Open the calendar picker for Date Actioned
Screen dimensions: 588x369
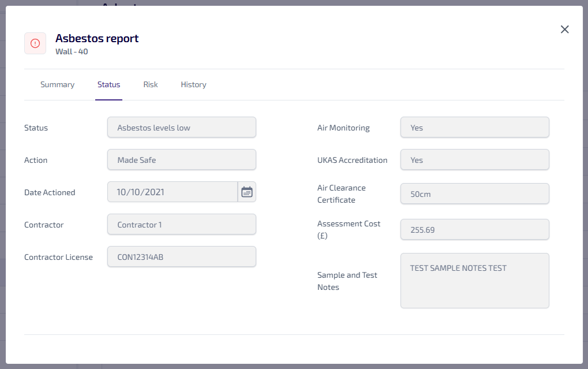[x=247, y=192]
